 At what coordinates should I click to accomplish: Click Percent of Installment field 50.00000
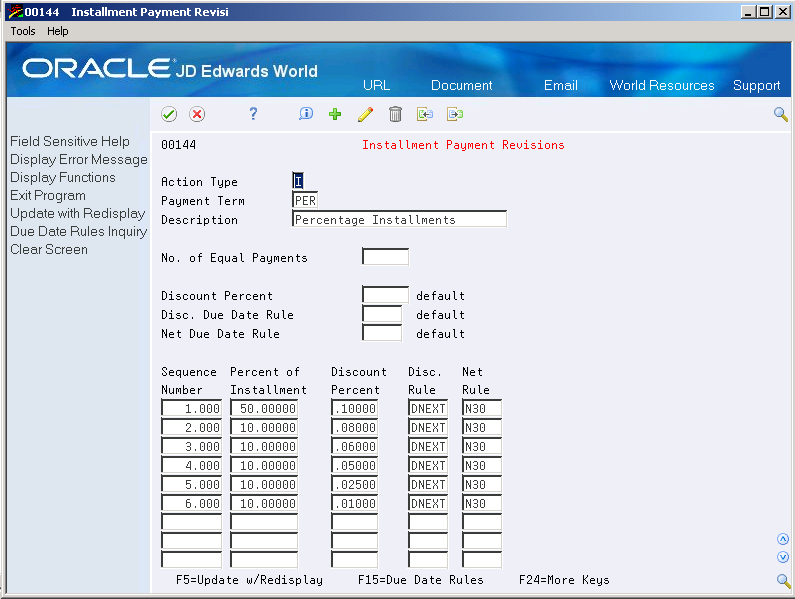[264, 408]
